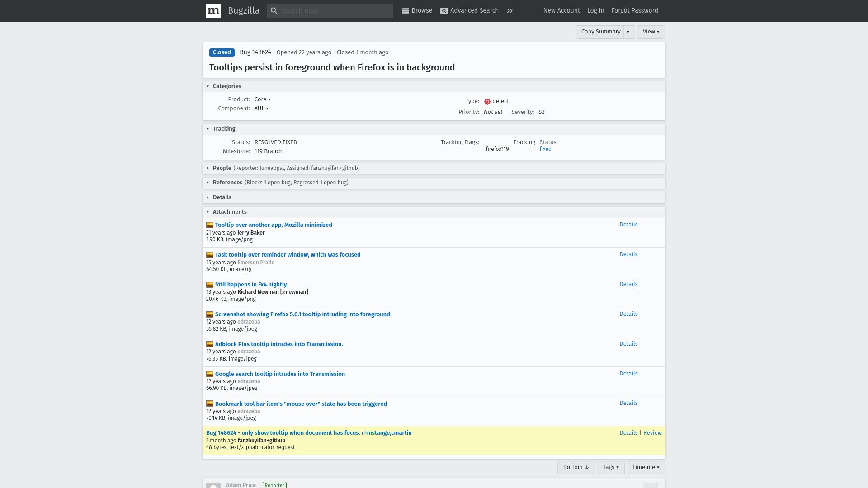The image size is (868, 488).
Task: Click the search magnifier icon
Action: (274, 11)
